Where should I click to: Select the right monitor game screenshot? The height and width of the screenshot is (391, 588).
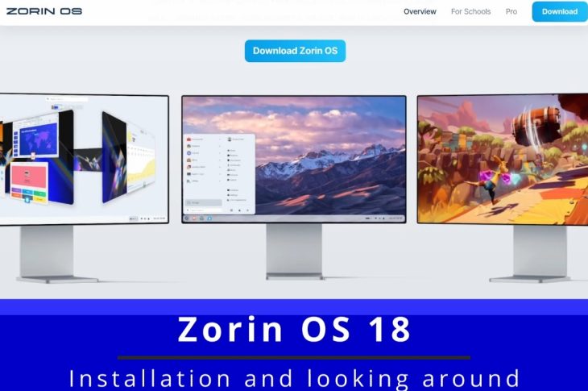[x=503, y=158]
